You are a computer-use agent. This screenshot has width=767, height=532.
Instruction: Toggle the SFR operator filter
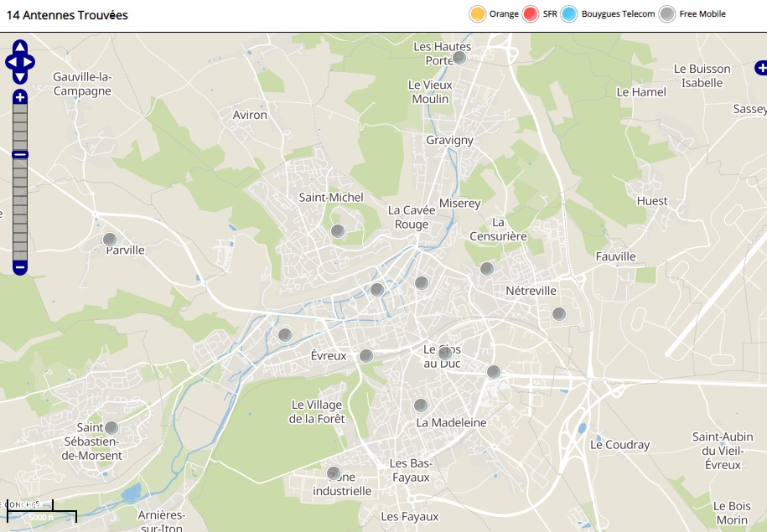(x=530, y=14)
